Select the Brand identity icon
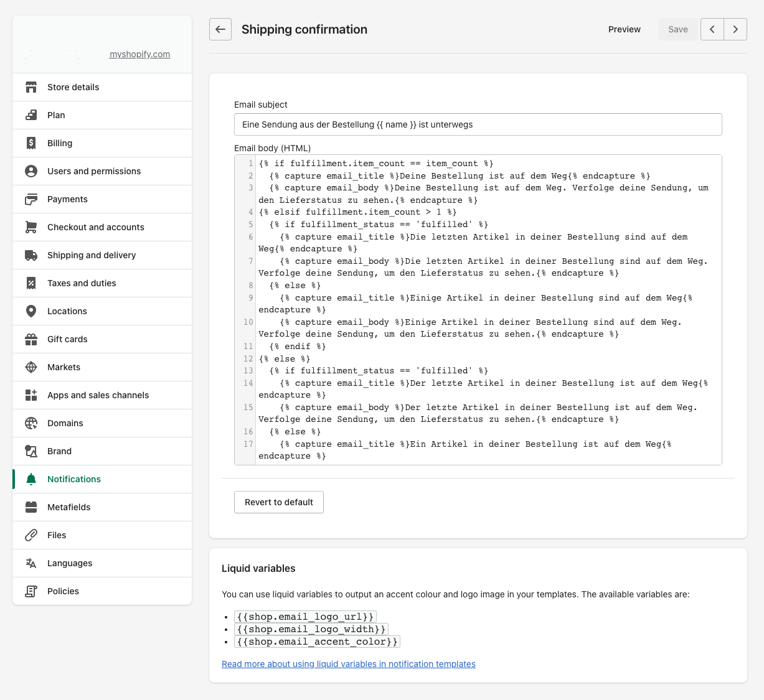Image resolution: width=764 pixels, height=700 pixels. point(31,451)
